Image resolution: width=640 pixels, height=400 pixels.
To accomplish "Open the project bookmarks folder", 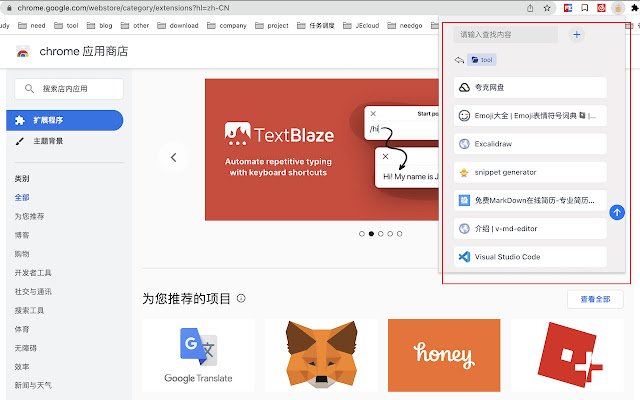I will pyautogui.click(x=272, y=25).
